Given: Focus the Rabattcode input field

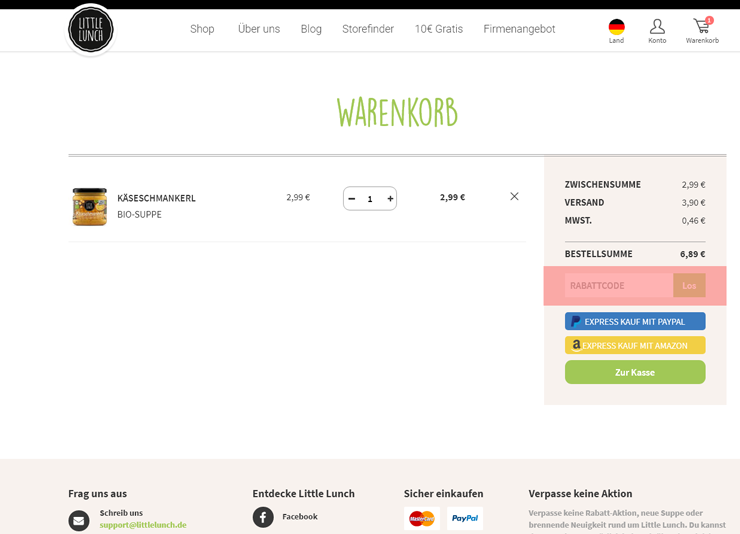Looking at the screenshot, I should pos(619,285).
